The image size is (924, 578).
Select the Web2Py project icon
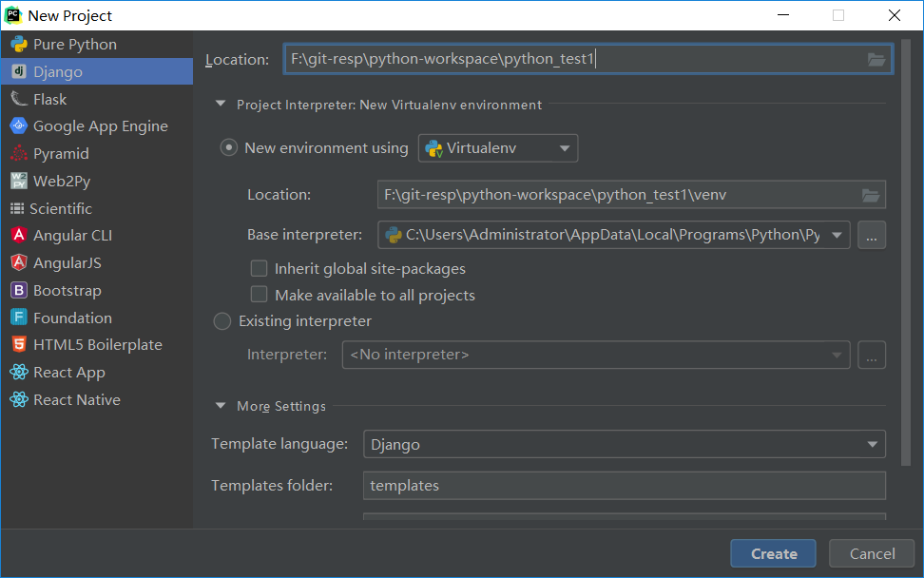tap(19, 181)
